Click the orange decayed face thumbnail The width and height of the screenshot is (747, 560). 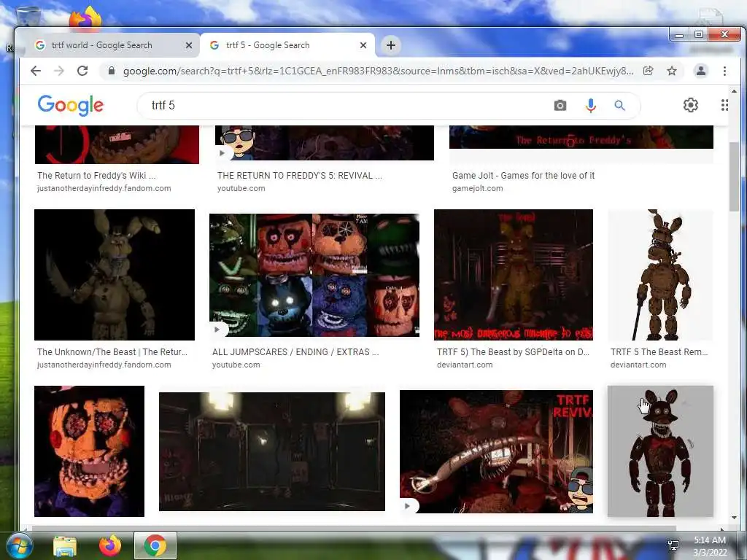[89, 451]
